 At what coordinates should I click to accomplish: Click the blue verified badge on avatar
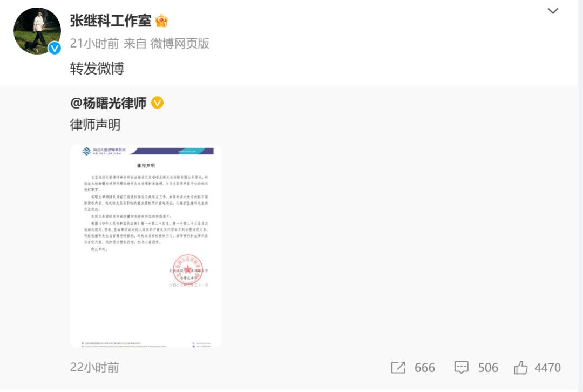(55, 48)
